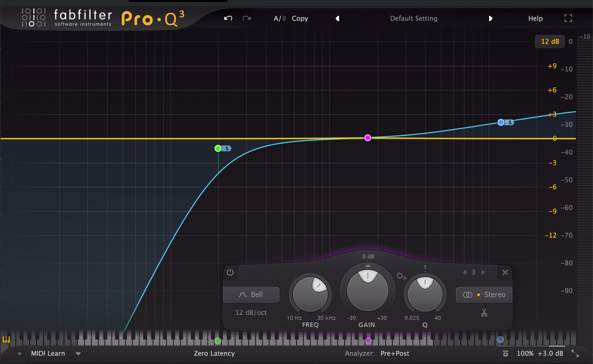Open the 12 dB/oct slope menu

pos(251,312)
